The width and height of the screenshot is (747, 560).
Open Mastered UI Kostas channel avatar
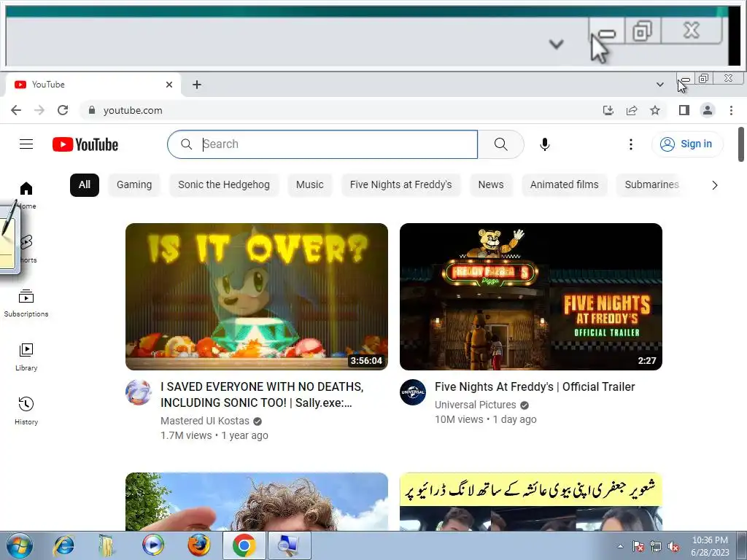(139, 392)
